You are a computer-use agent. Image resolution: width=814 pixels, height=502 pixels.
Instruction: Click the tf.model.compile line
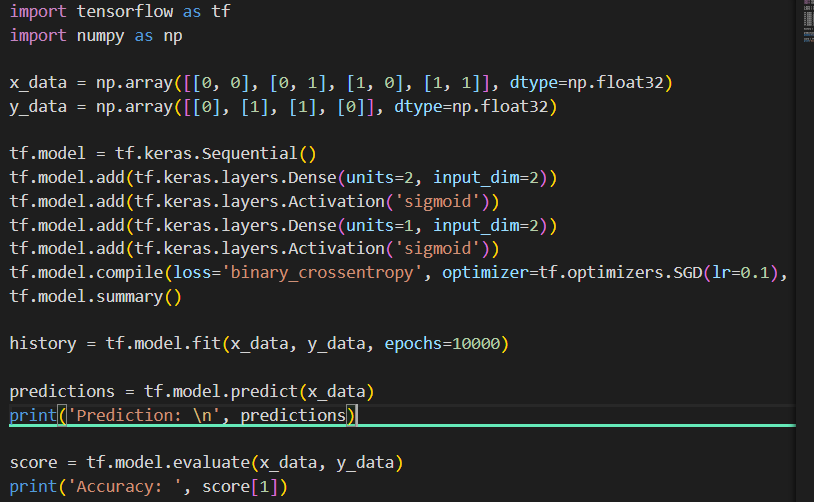click(x=399, y=273)
